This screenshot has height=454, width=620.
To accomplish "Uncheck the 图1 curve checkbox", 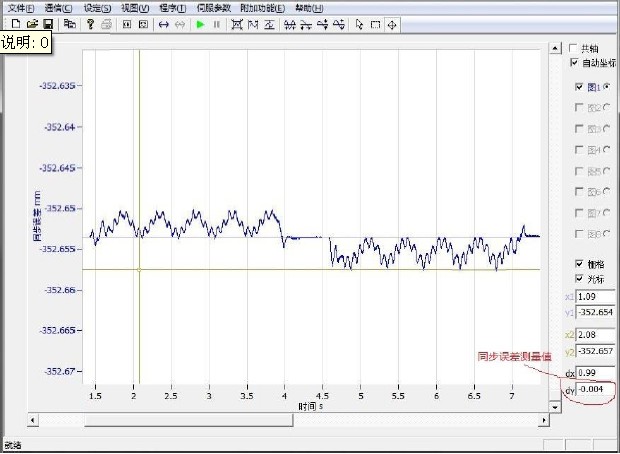I will 578,87.
